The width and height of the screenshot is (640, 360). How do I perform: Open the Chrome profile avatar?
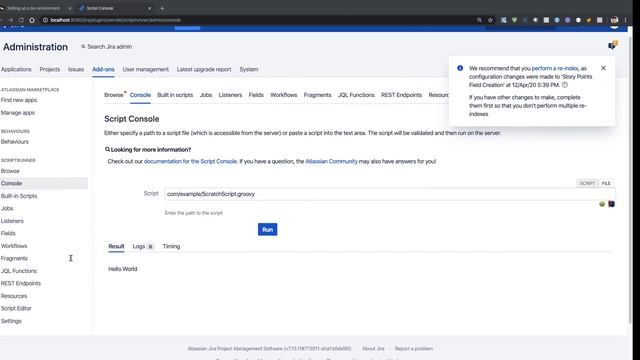[614, 20]
